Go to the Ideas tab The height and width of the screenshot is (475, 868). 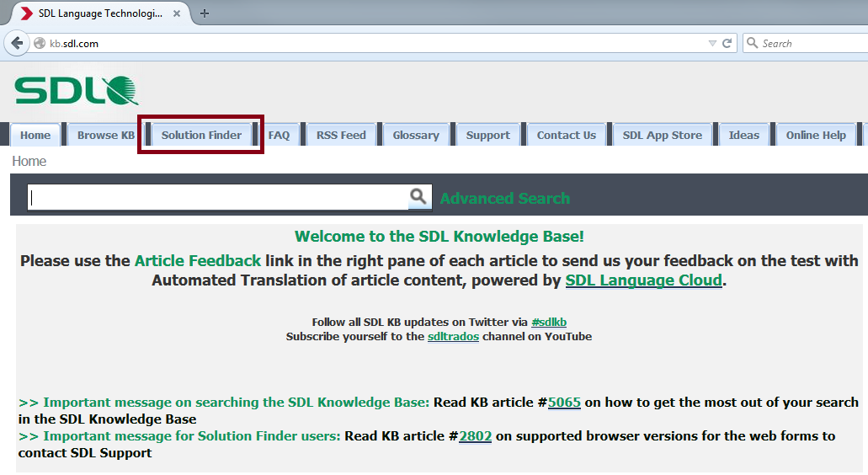pyautogui.click(x=743, y=135)
